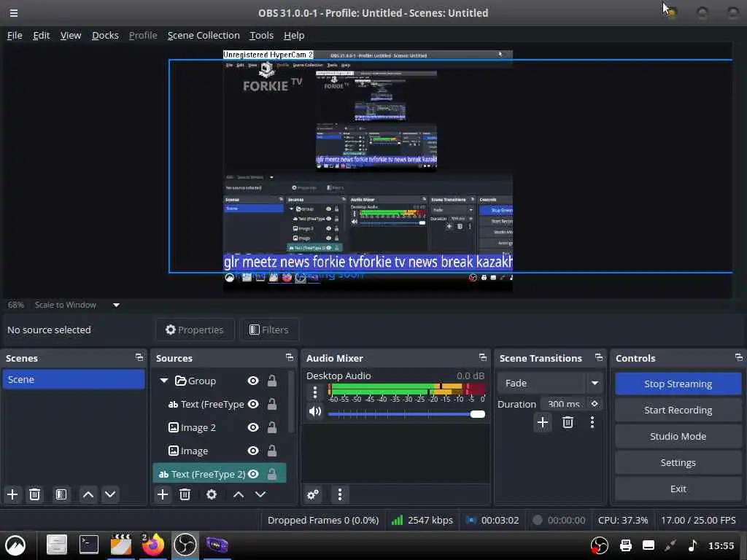Remove scene transition with trash icon
The image size is (747, 560).
click(x=568, y=422)
